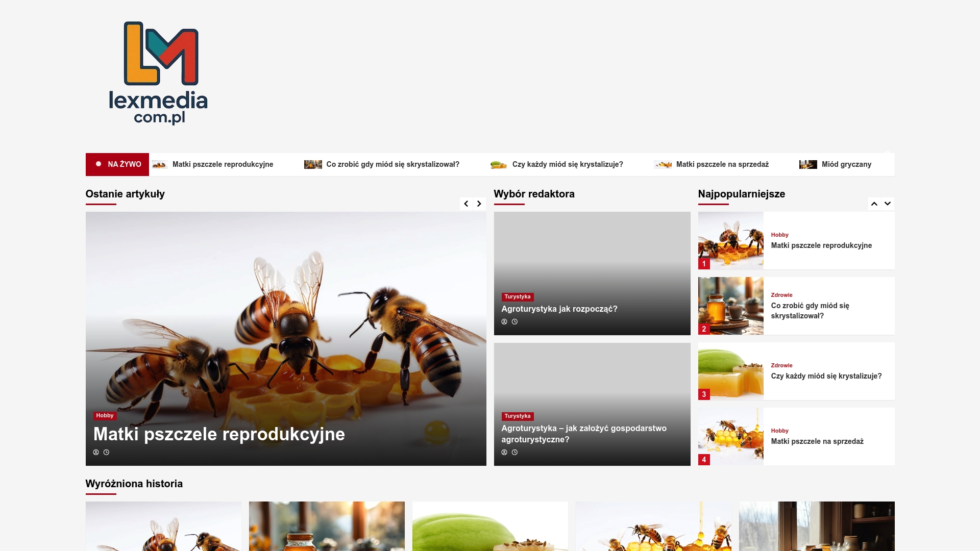
Task: Click the jar thumbnail beside "Co zrobić gdy miód się skrystalizował?"
Action: [x=313, y=164]
